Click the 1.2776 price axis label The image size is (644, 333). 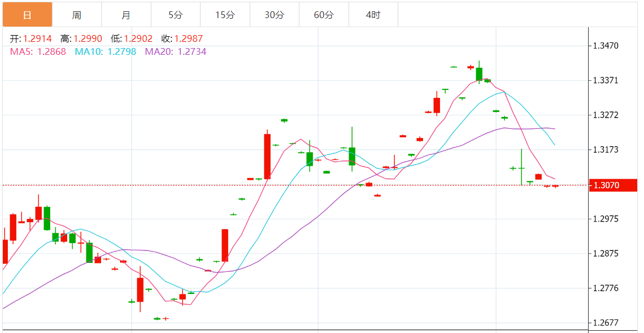(x=606, y=288)
